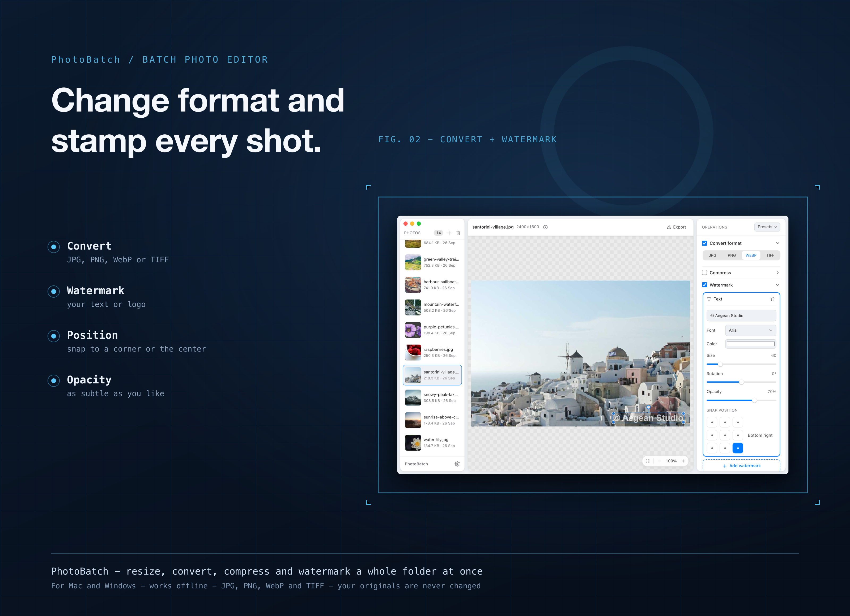Screen dimensions: 850x616
Task: Select the middle-left snap position
Action: [x=712, y=435]
